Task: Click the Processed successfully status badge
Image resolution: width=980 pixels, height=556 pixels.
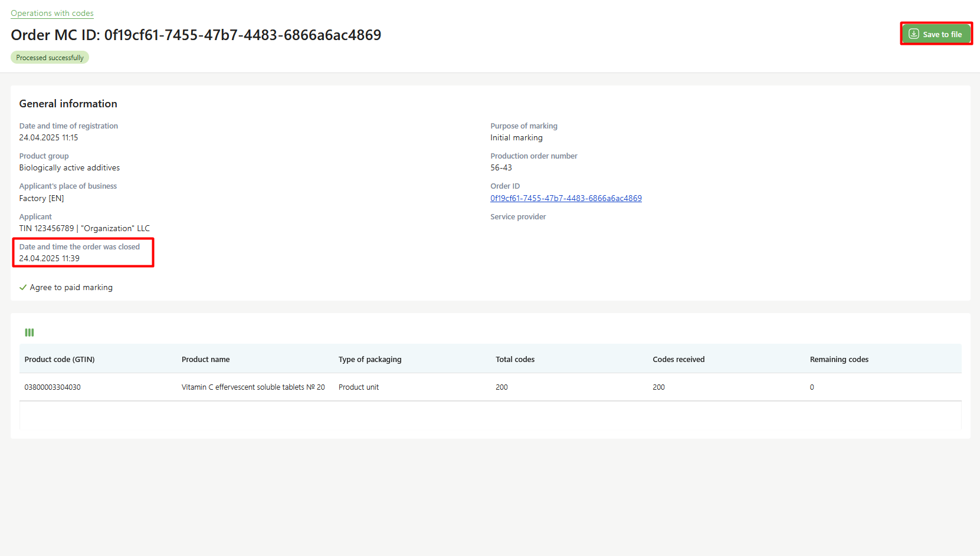Action: 50,57
